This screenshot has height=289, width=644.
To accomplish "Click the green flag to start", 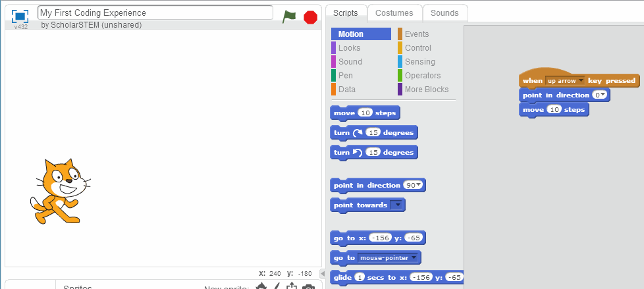I will tap(289, 16).
